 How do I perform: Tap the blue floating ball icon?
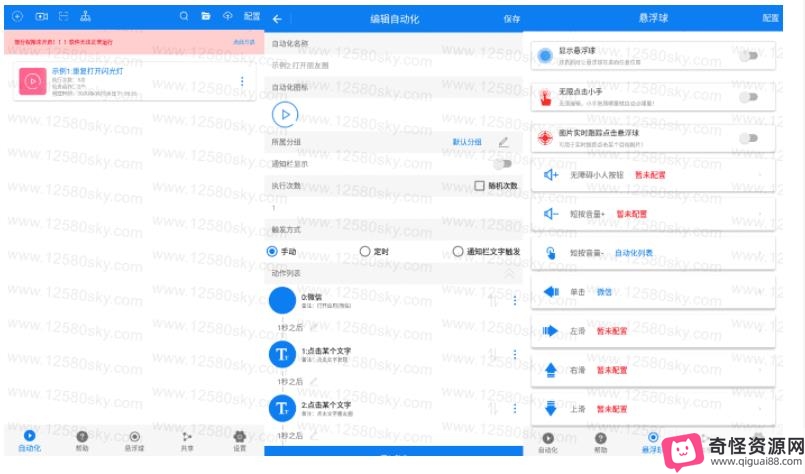pyautogui.click(x=545, y=55)
